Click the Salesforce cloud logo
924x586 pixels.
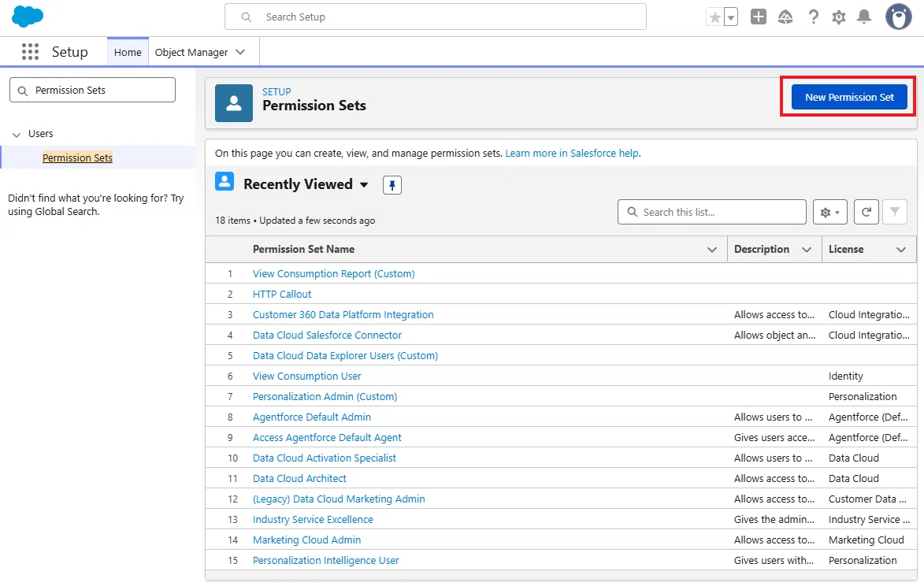[x=28, y=17]
